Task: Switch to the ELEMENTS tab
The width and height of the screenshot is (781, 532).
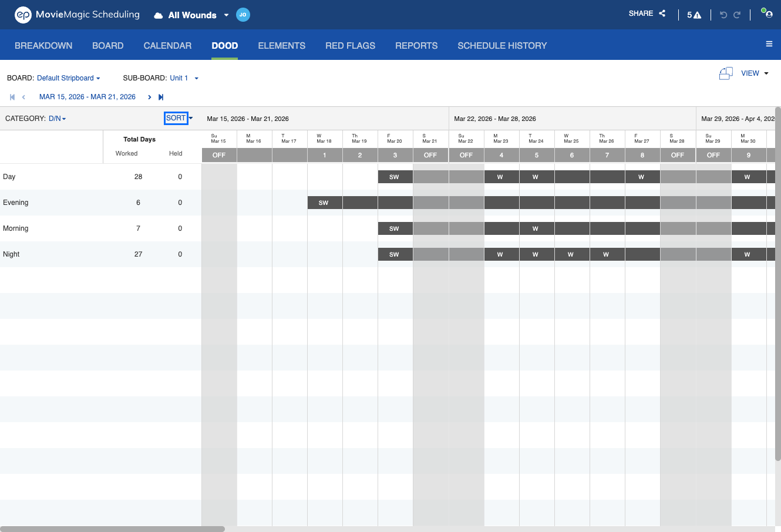Action: click(x=282, y=46)
